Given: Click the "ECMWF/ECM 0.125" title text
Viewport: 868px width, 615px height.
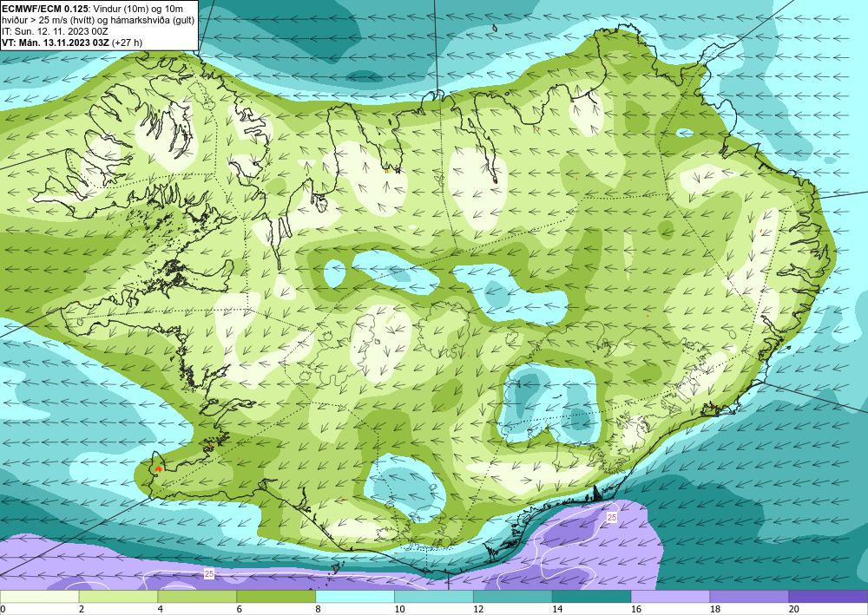Looking at the screenshot, I should point(45,9).
